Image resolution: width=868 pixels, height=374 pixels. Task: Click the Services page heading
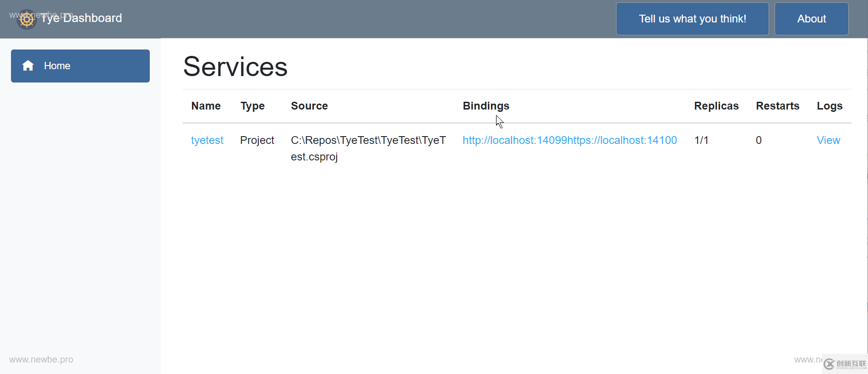[x=235, y=67]
